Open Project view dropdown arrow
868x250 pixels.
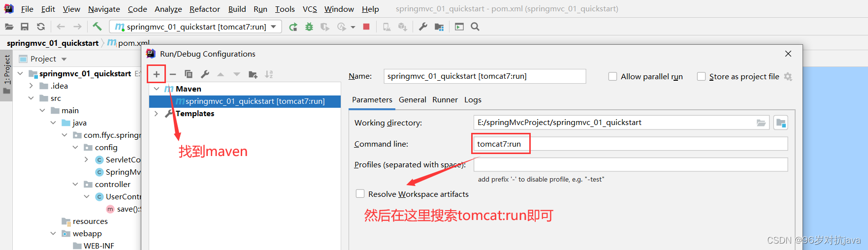pos(64,59)
